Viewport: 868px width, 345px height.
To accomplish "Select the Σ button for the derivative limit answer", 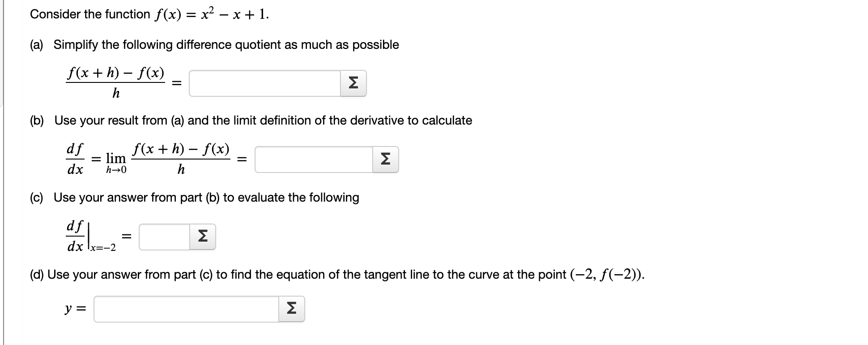I will pos(384,159).
